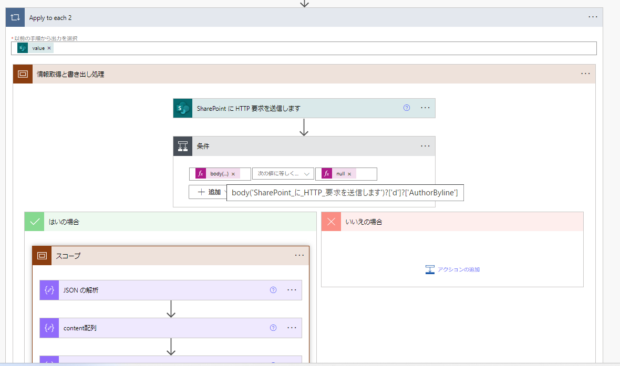Image resolution: width=620 pixels, height=366 pixels.
Task: Collapse the 情報取得と書き出し処理 scope header
Action: pyautogui.click(x=304, y=74)
